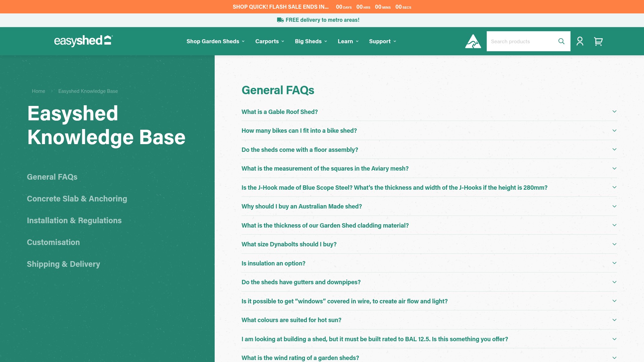Open 'Is the J-Hook made of Blue Scope Steel' text
Image resolution: width=644 pixels, height=362 pixels.
[x=394, y=188]
